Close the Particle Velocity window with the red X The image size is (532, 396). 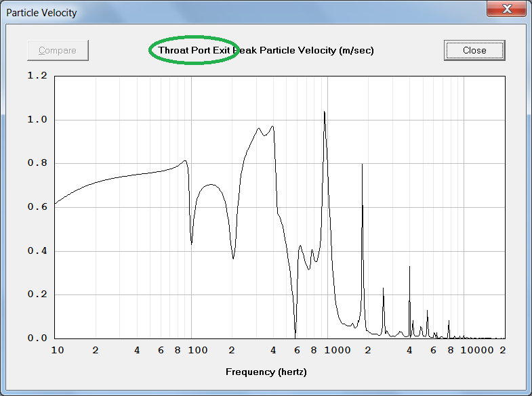click(x=506, y=9)
